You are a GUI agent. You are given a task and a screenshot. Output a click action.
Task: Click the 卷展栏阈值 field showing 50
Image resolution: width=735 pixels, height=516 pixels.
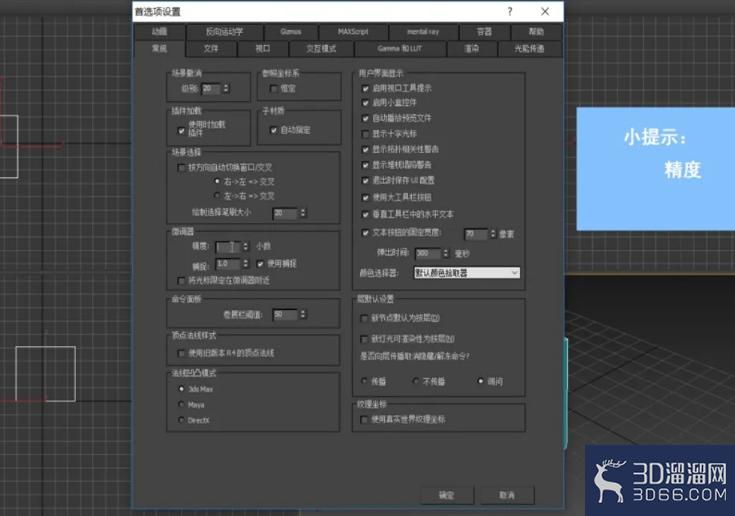[285, 314]
